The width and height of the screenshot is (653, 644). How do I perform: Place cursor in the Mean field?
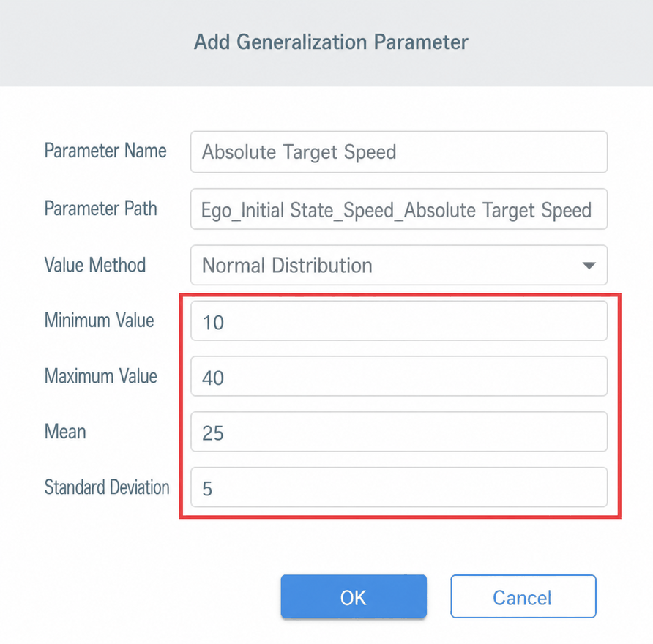coord(398,432)
